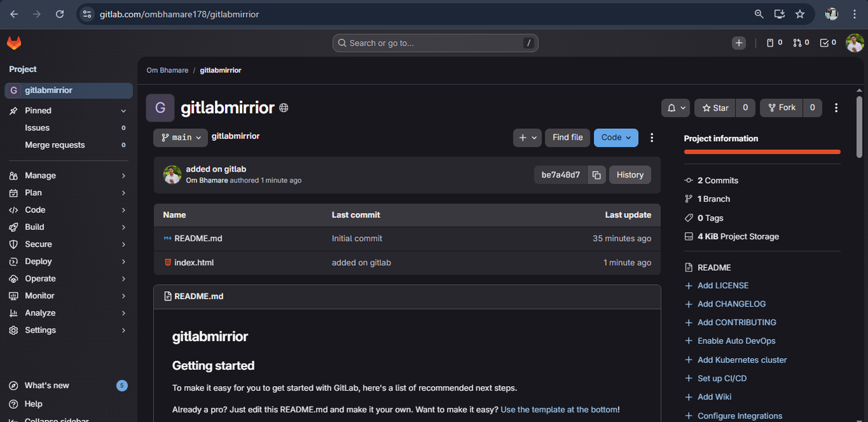Go back with browser back arrow
The image size is (868, 422).
pos(14,14)
